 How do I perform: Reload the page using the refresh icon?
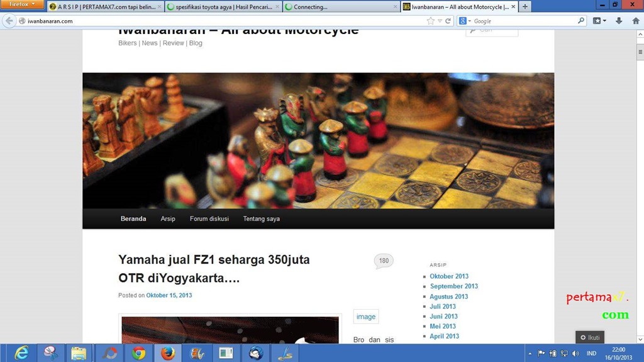[448, 21]
